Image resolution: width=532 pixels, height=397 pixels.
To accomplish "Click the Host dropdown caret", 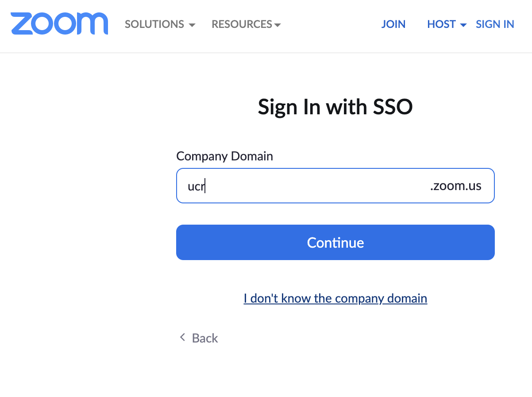I will point(463,25).
